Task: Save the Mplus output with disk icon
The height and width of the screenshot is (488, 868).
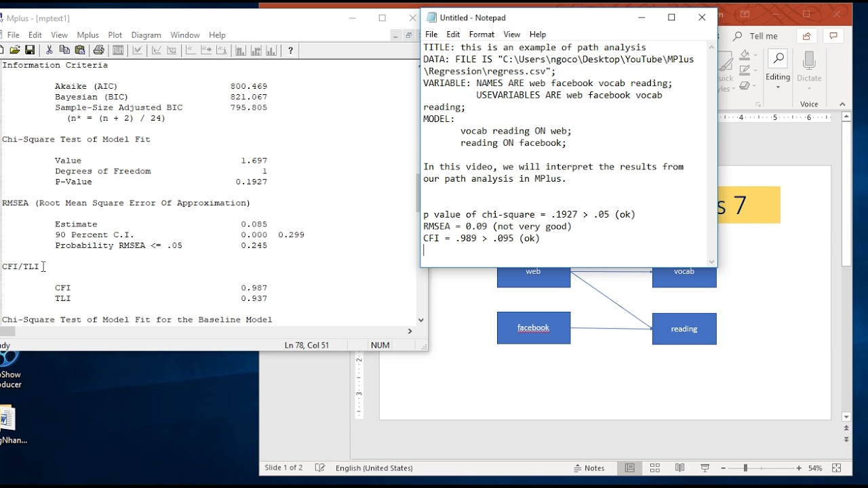Action: 30,50
